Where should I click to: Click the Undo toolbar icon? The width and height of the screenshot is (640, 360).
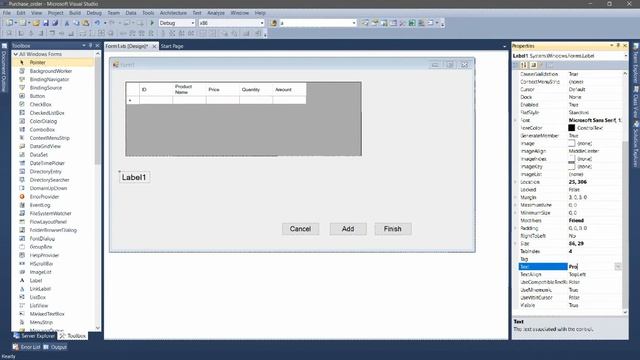click(97, 23)
